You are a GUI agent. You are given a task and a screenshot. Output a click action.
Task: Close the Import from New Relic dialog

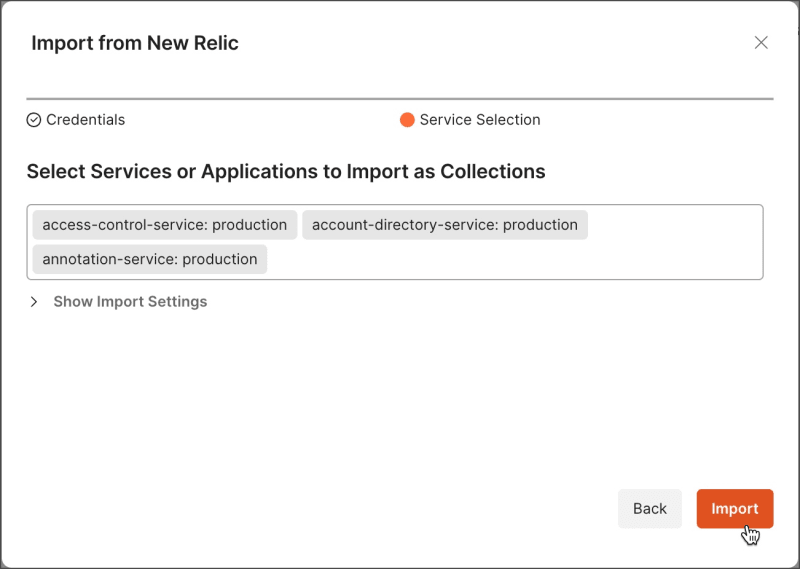[761, 42]
